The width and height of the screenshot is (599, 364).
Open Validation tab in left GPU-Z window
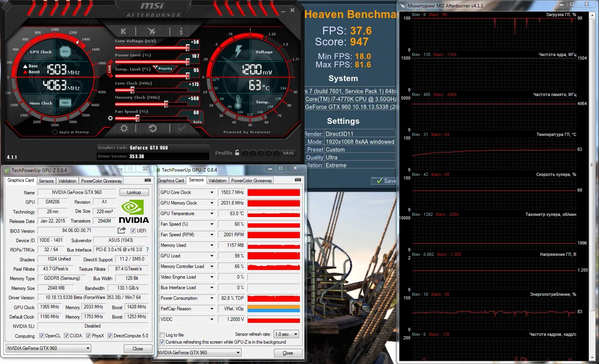click(x=67, y=181)
